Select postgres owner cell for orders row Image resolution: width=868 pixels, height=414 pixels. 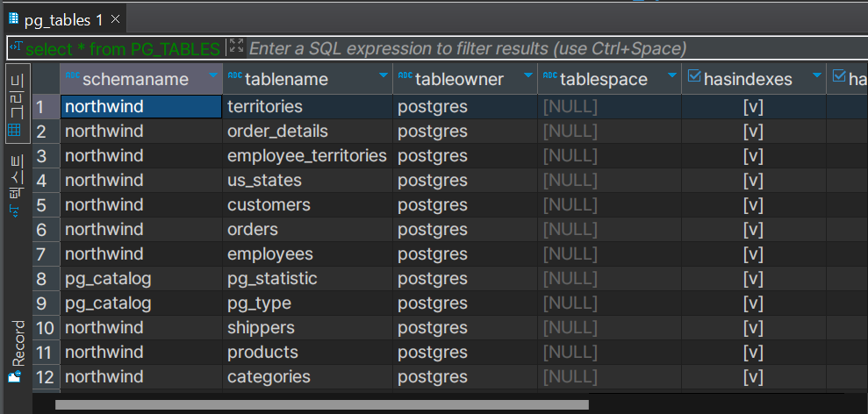[x=465, y=229]
